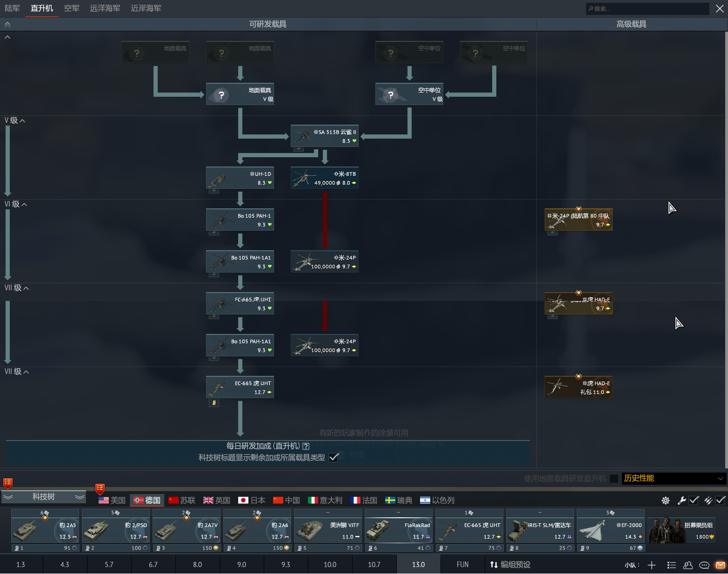Select the 苏联 nation tab
728x574 pixels.
click(x=182, y=501)
